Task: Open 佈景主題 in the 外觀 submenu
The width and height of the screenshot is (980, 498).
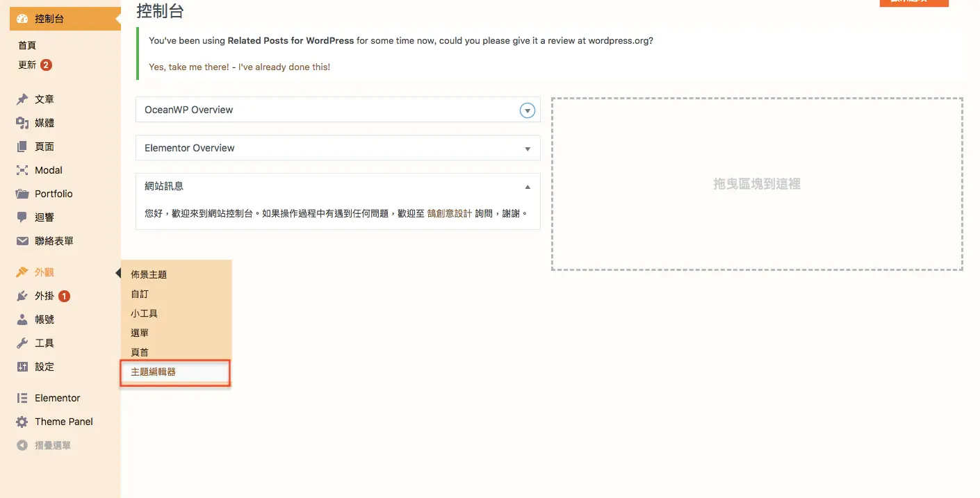Action: (x=149, y=274)
